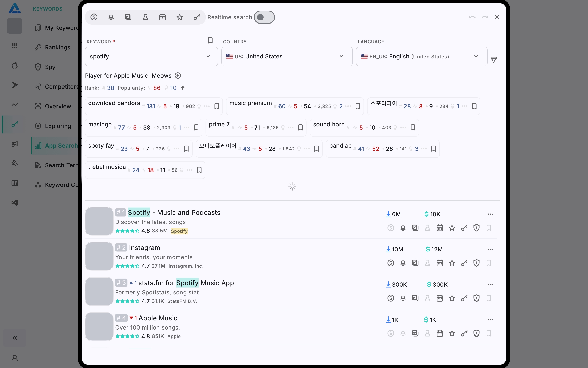The image size is (588, 368).
Task: Bookmark the trebel musica keyword
Action: pyautogui.click(x=199, y=170)
